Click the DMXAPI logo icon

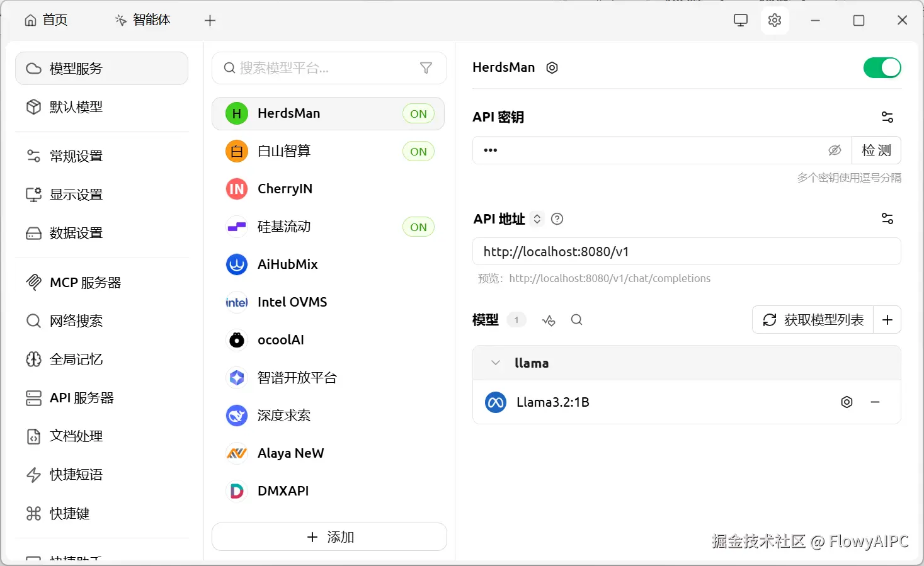237,491
